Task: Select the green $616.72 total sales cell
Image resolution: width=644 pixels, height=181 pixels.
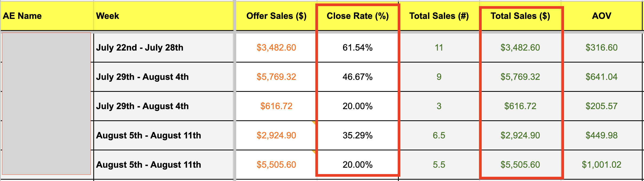Action: pyautogui.click(x=520, y=106)
